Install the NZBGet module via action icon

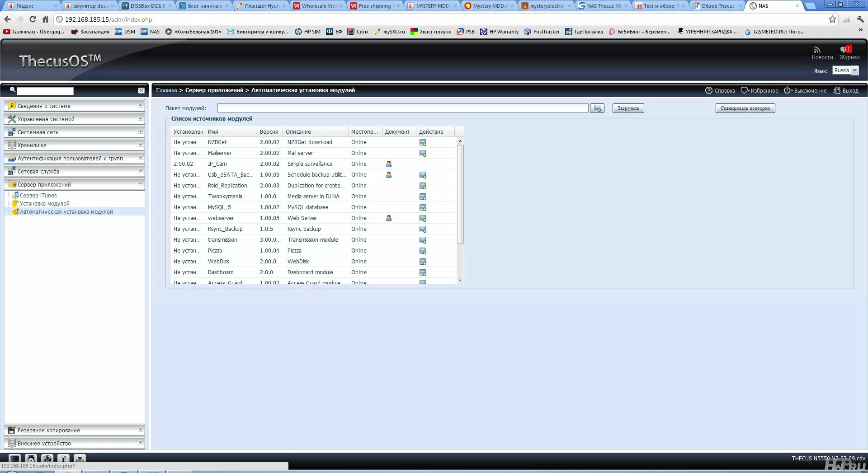(x=423, y=142)
